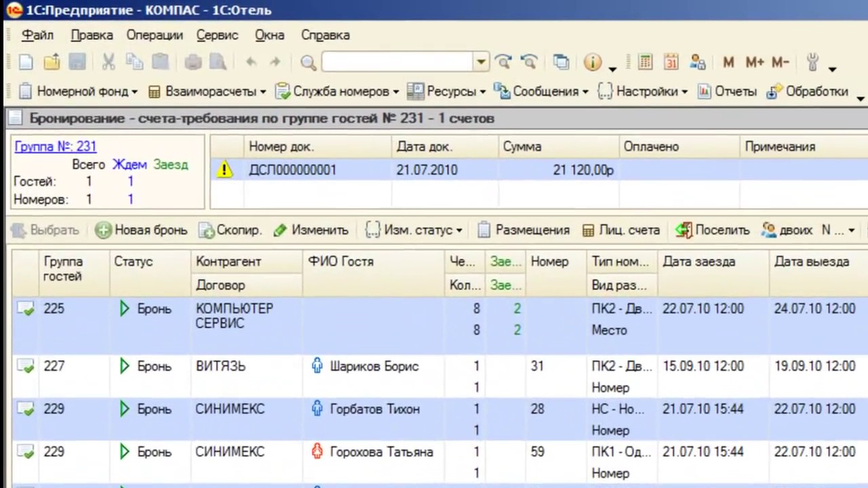Click the Info help icon
This screenshot has height=488, width=868.
pos(593,62)
